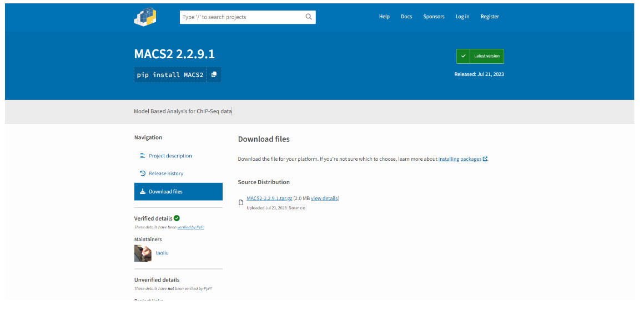Viewport: 644px width, 316px height.
Task: Click the Release history clock icon
Action: 143,173
